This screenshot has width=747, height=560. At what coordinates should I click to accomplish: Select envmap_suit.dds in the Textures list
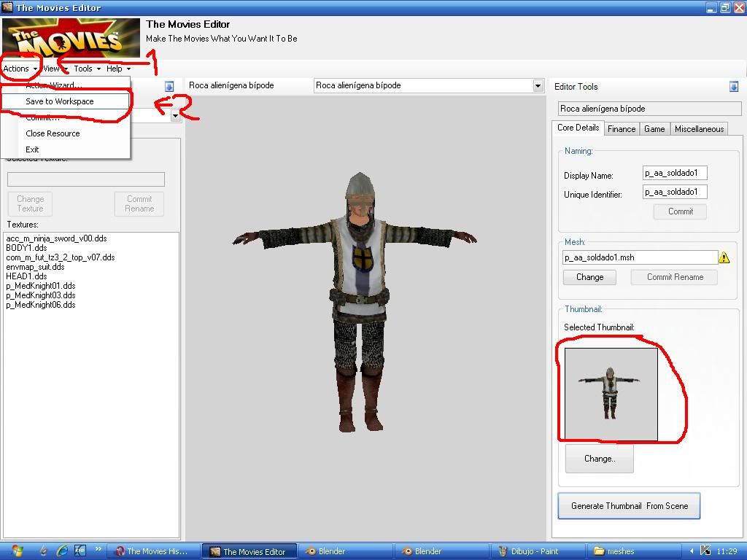pos(35,267)
